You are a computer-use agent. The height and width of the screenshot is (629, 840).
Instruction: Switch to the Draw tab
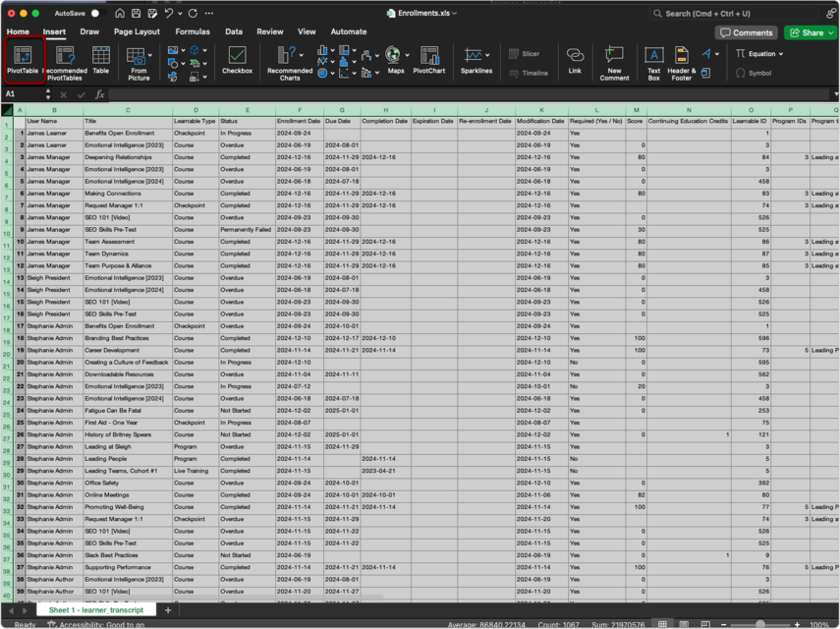tap(89, 31)
